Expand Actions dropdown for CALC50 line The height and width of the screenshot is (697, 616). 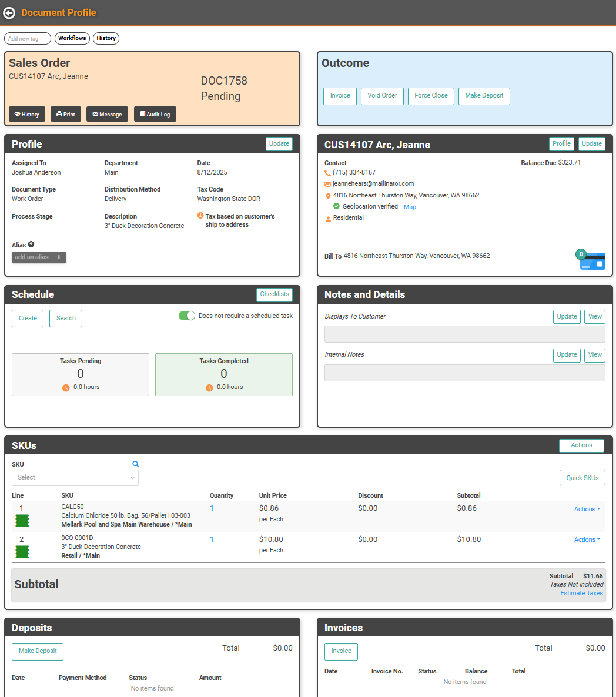[x=587, y=509]
